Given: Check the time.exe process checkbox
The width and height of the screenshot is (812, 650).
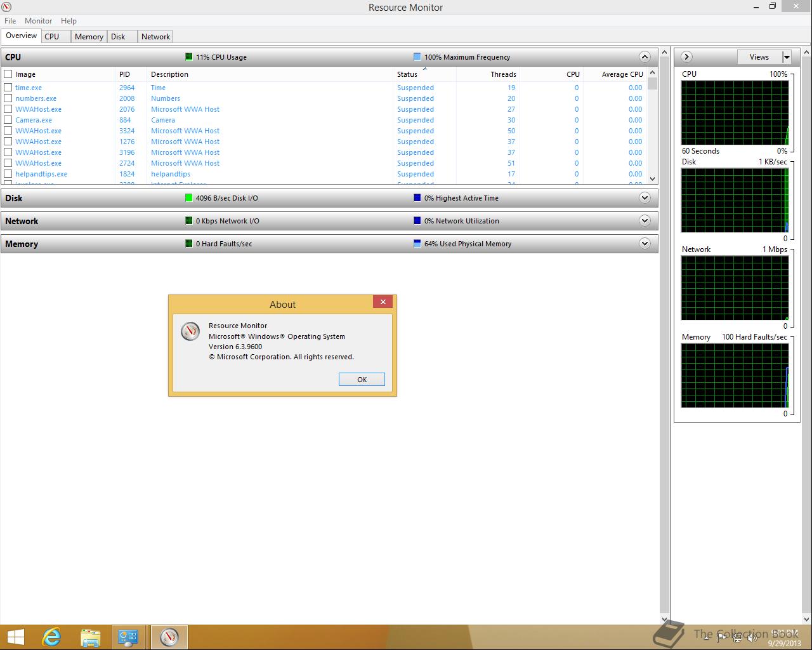Looking at the screenshot, I should [8, 88].
